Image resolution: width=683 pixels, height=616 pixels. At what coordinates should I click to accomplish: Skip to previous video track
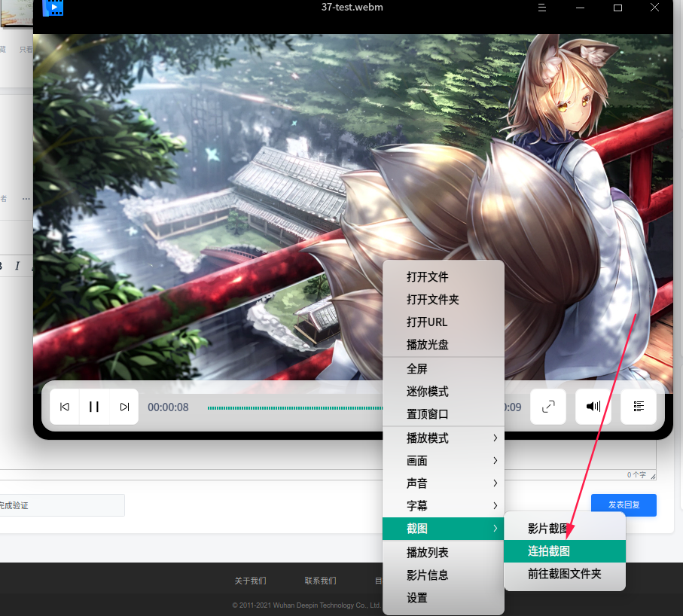pyautogui.click(x=65, y=407)
